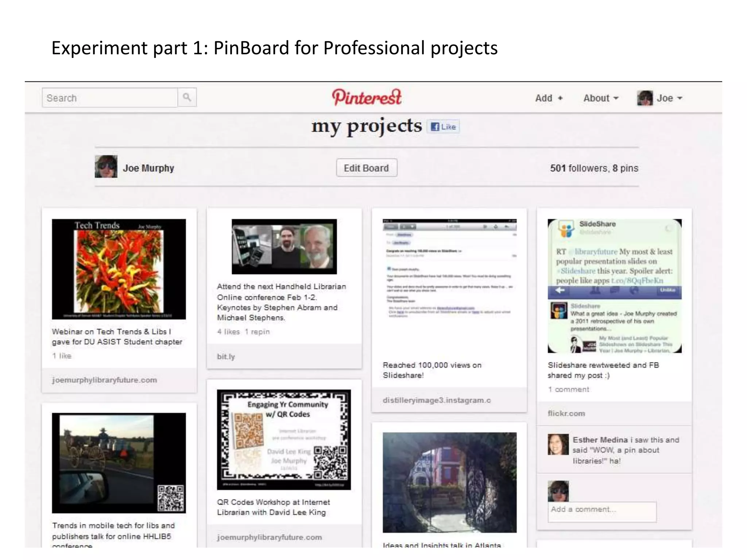
Task: Click Joe Murphy's board avatar
Action: 106,167
